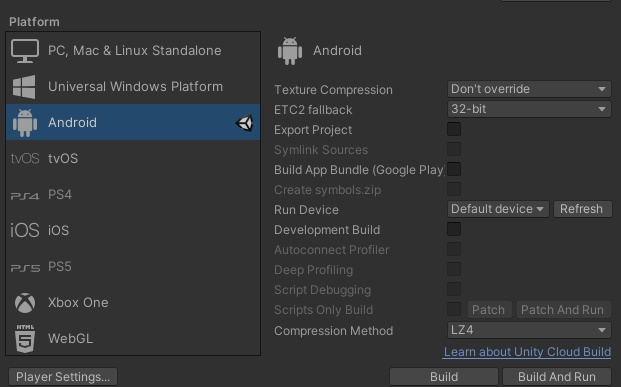Click the PC, Mac & Linux monitor icon

[25, 51]
